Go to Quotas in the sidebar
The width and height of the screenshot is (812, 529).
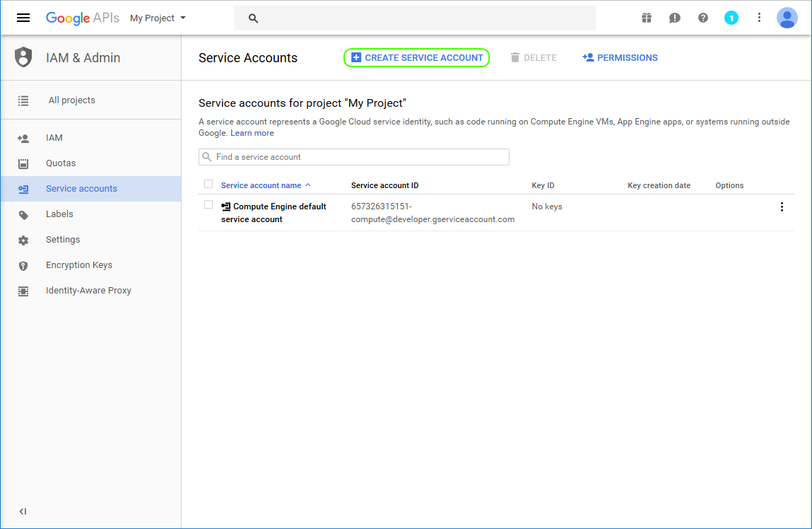(x=61, y=163)
